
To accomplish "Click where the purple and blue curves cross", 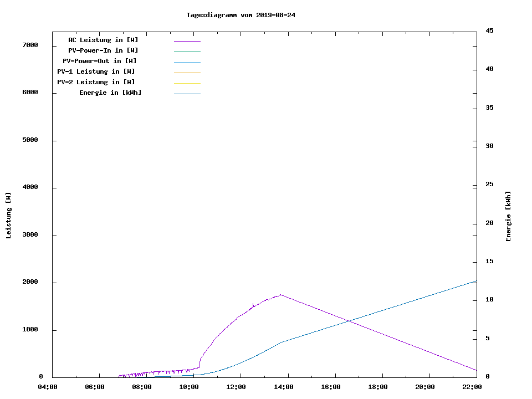I will point(349,320).
